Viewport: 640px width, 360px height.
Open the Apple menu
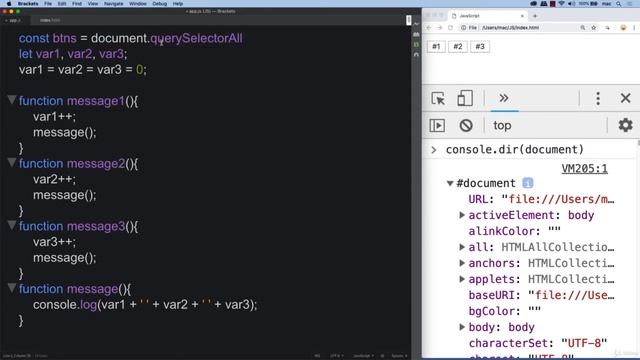(x=9, y=4)
